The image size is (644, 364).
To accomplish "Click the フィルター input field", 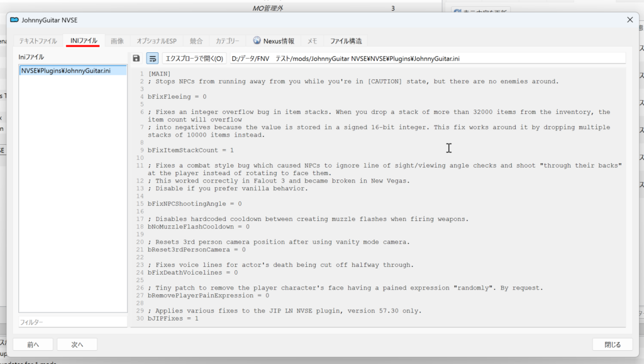I will tap(72, 322).
